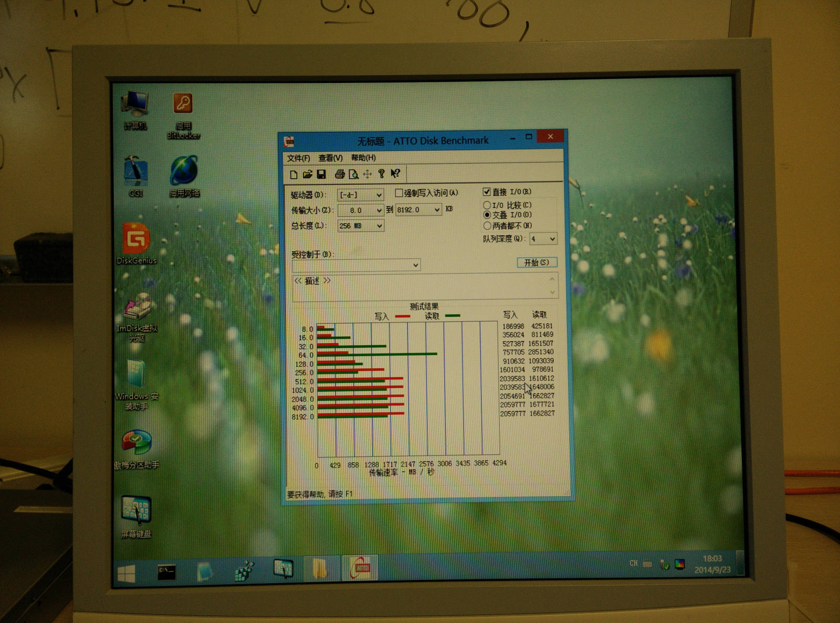Image resolution: width=840 pixels, height=623 pixels.
Task: Open the 计算机 desktop icon
Action: 135,111
